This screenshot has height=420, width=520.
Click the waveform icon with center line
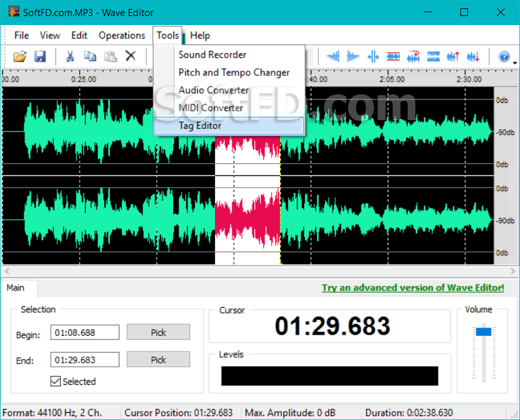374,57
